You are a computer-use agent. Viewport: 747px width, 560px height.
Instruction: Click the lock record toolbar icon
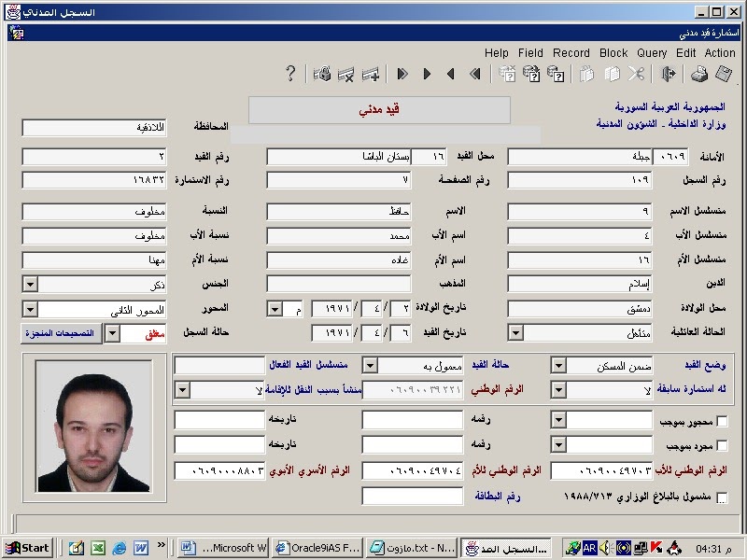coord(322,74)
